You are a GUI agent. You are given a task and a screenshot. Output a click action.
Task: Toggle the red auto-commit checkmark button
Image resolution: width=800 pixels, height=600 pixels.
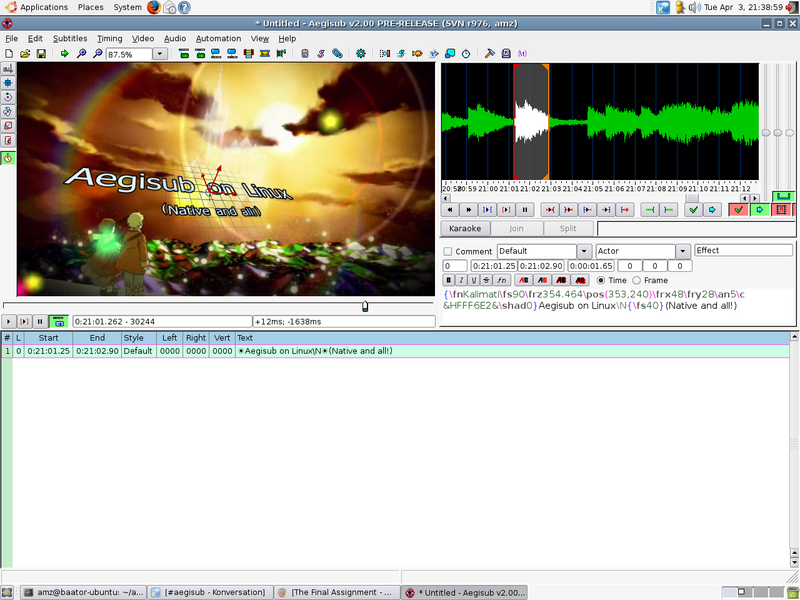pyautogui.click(x=738, y=210)
